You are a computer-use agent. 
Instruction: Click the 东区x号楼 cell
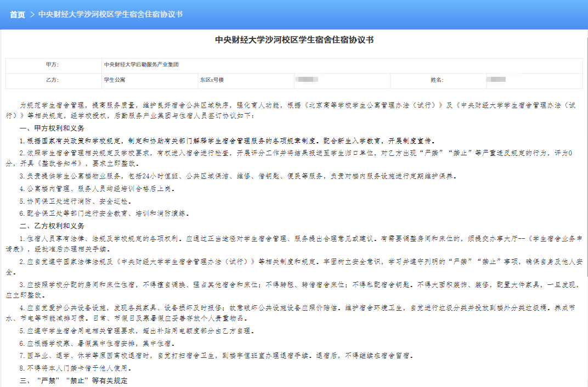(246, 81)
